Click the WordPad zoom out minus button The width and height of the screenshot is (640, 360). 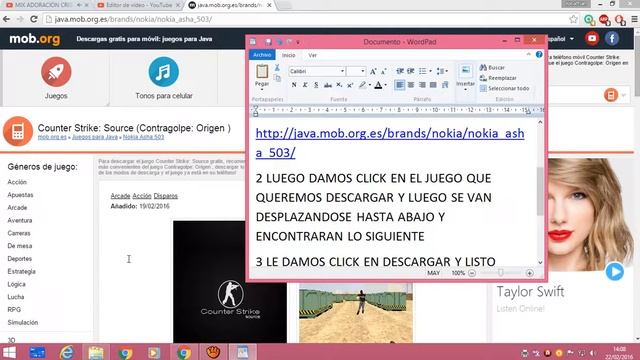coord(472,273)
